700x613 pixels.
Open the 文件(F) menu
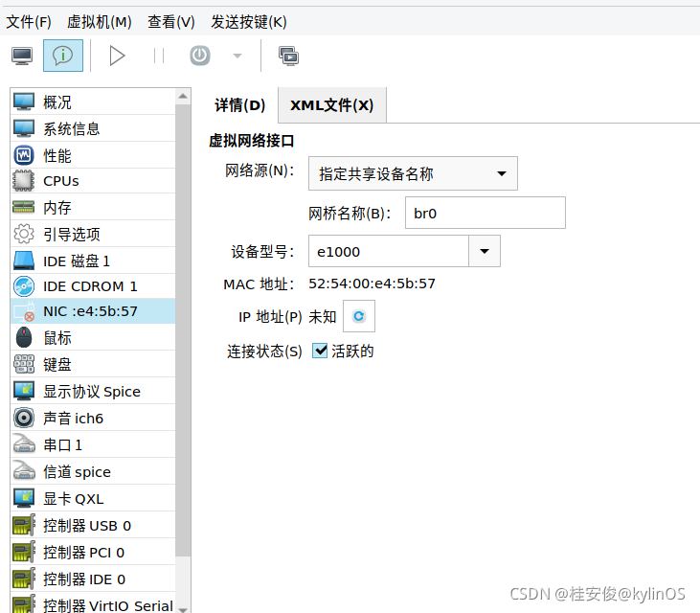pyautogui.click(x=29, y=21)
